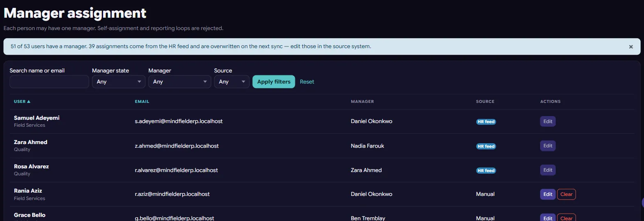Click Field Services under Samuel Adeyemi

pyautogui.click(x=30, y=125)
